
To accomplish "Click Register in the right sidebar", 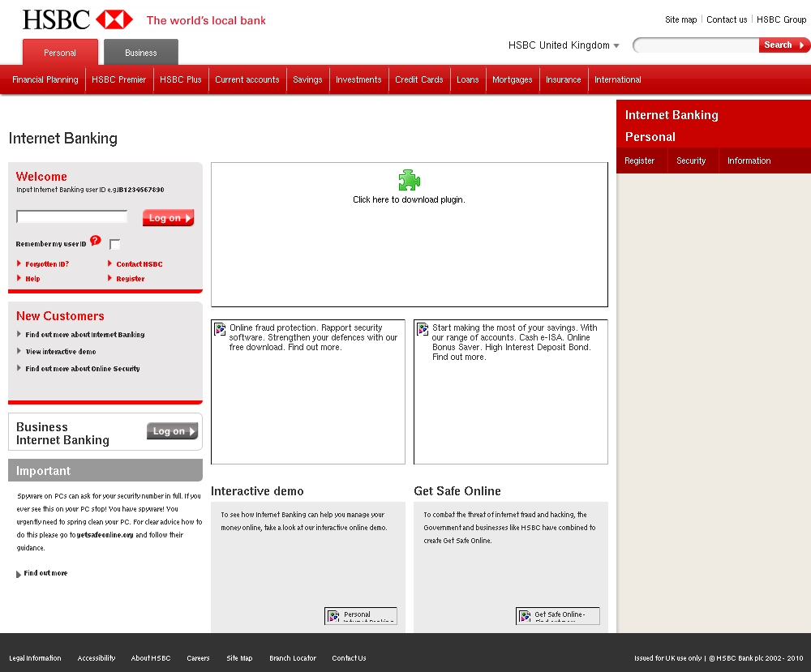I will tap(639, 161).
